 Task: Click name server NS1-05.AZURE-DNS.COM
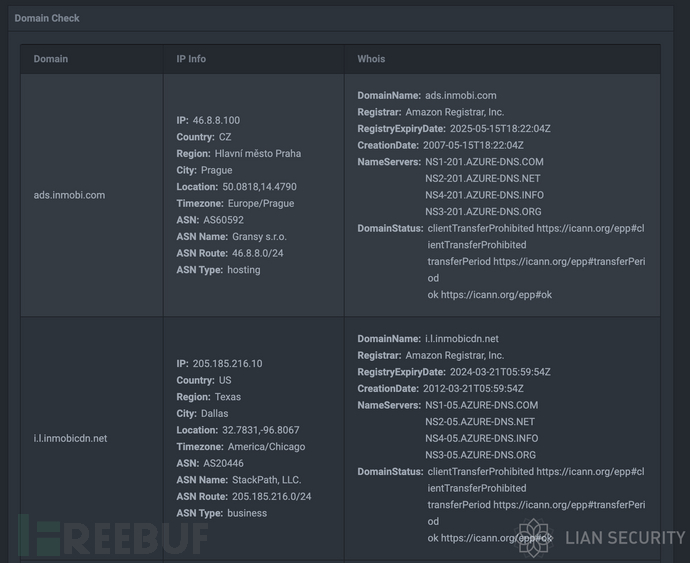pyautogui.click(x=481, y=405)
